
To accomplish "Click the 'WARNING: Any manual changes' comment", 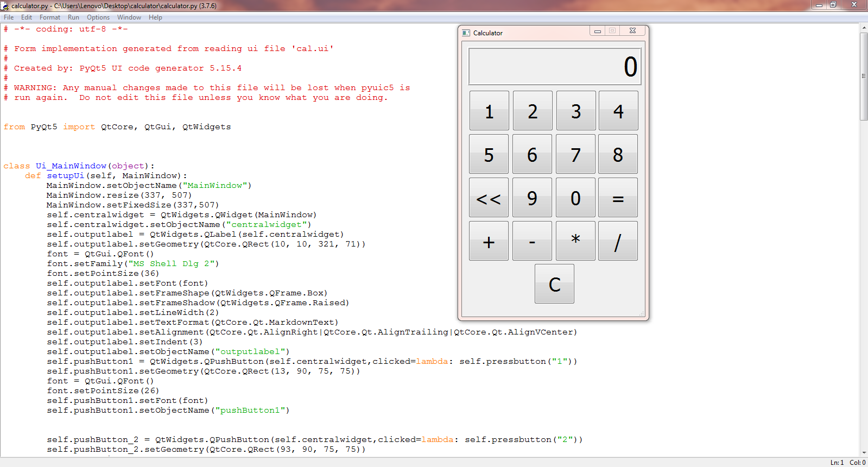I will tap(207, 88).
